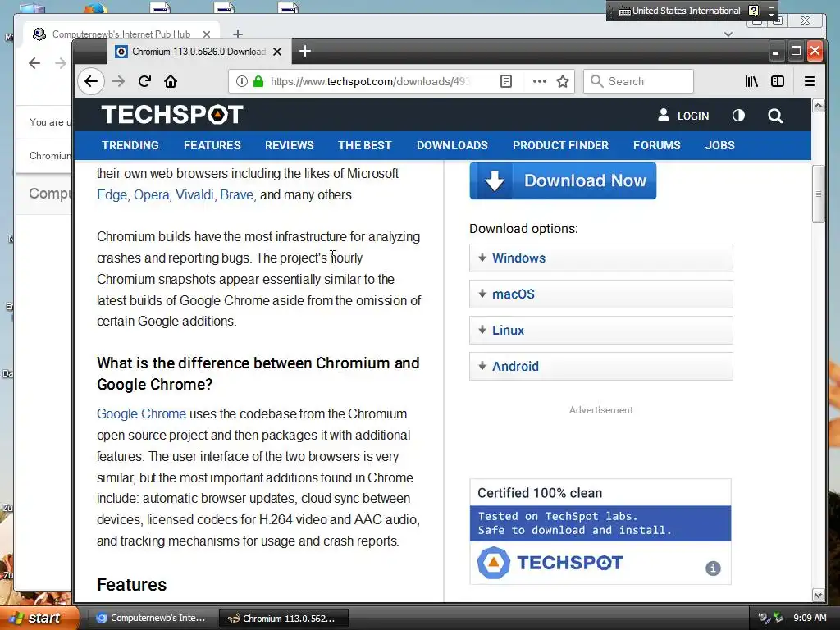Expand the Windows download option
840x630 pixels.
600,258
